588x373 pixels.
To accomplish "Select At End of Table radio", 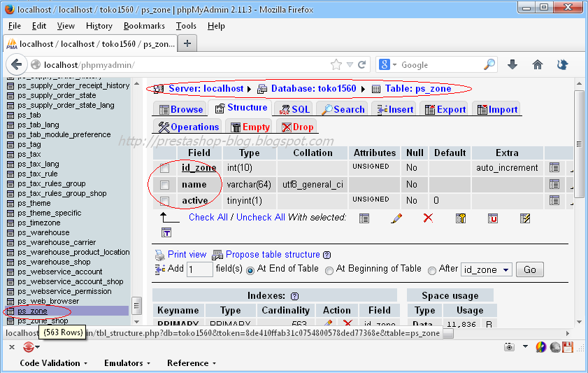I will (x=250, y=270).
